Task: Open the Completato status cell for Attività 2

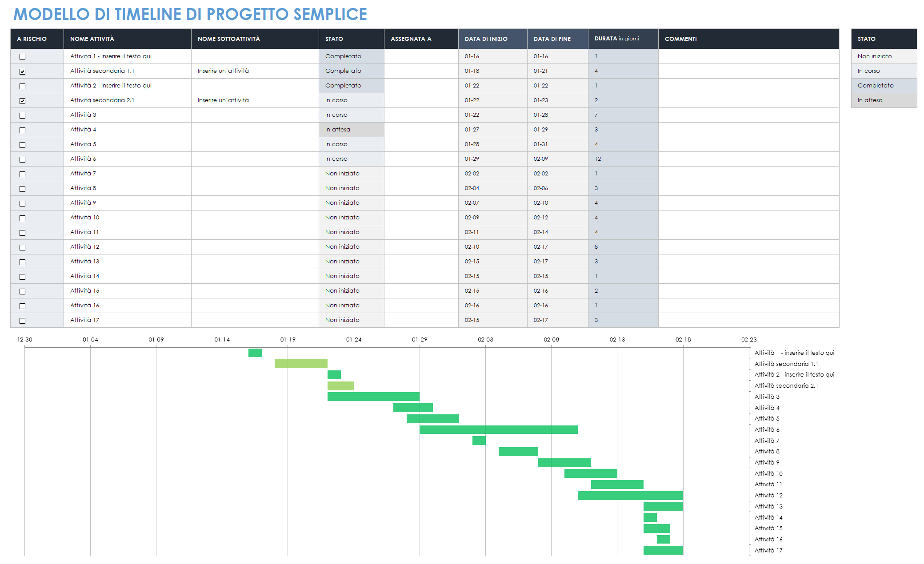Action: 352,86
